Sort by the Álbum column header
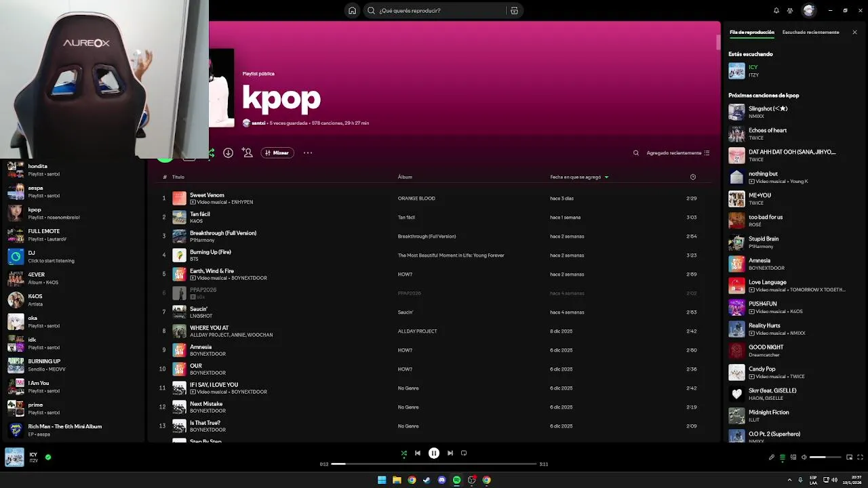The image size is (868, 488). coord(405,177)
